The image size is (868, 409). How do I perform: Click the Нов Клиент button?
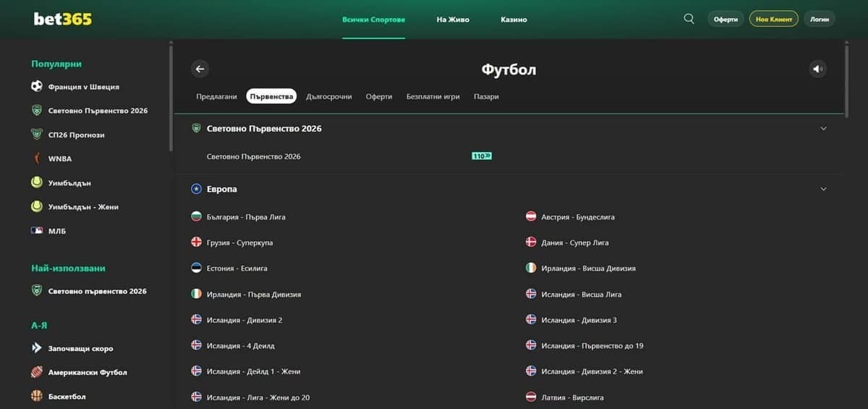point(774,19)
